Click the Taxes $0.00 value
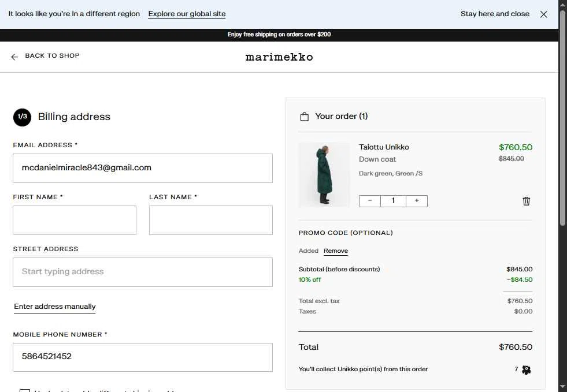Viewport: 567px width, 392px height. click(523, 311)
